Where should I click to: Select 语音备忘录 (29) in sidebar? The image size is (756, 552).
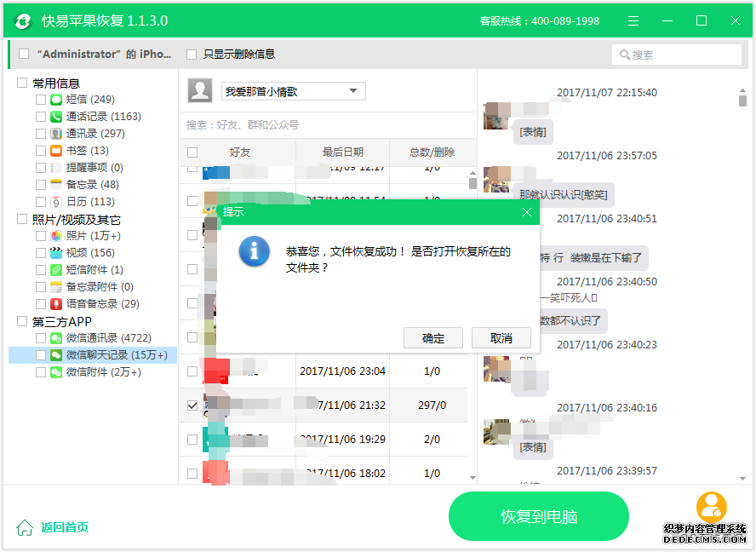pyautogui.click(x=102, y=303)
